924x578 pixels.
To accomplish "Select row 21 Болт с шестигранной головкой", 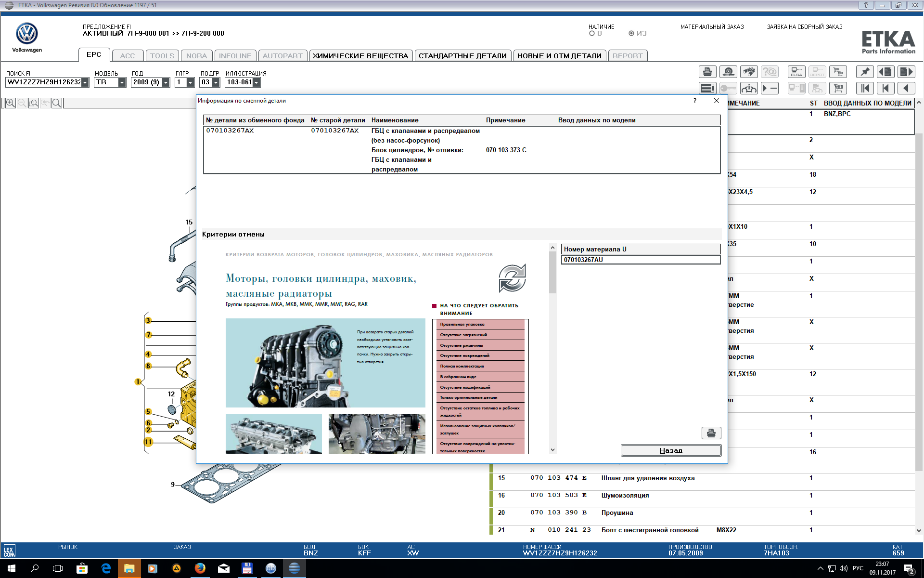I will tap(703, 530).
